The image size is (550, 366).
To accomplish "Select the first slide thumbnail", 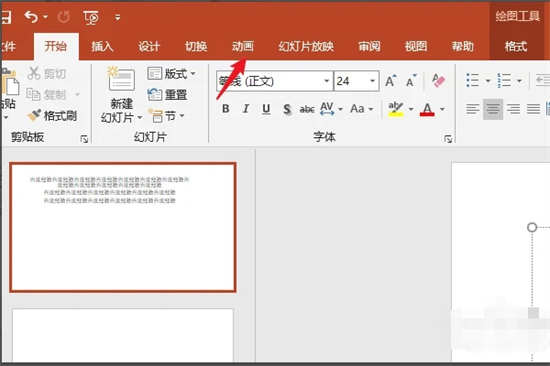I will [123, 227].
